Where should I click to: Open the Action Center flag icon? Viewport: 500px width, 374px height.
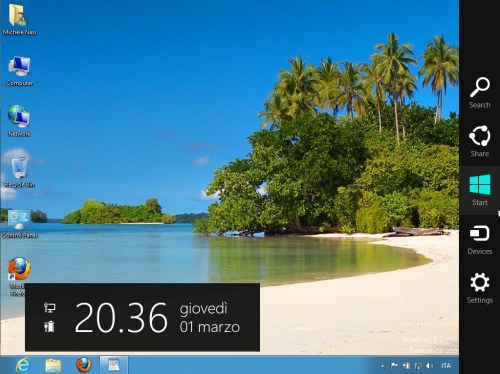[x=394, y=366]
